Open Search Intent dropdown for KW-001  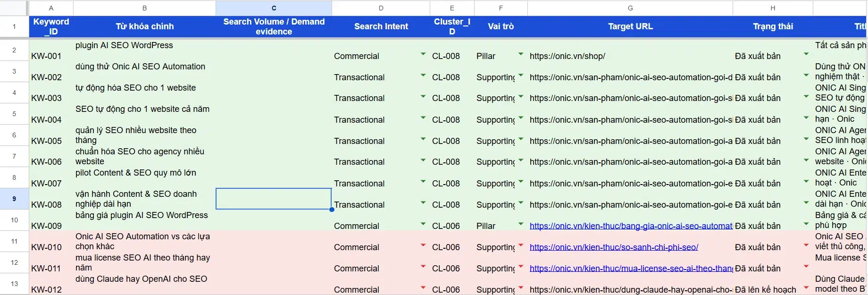(423, 54)
